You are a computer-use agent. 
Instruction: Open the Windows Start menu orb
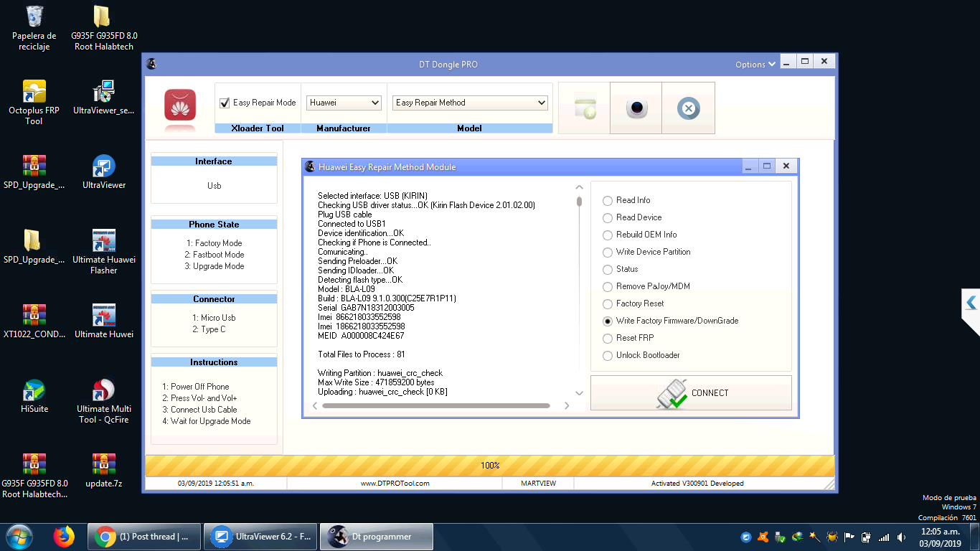pyautogui.click(x=18, y=537)
